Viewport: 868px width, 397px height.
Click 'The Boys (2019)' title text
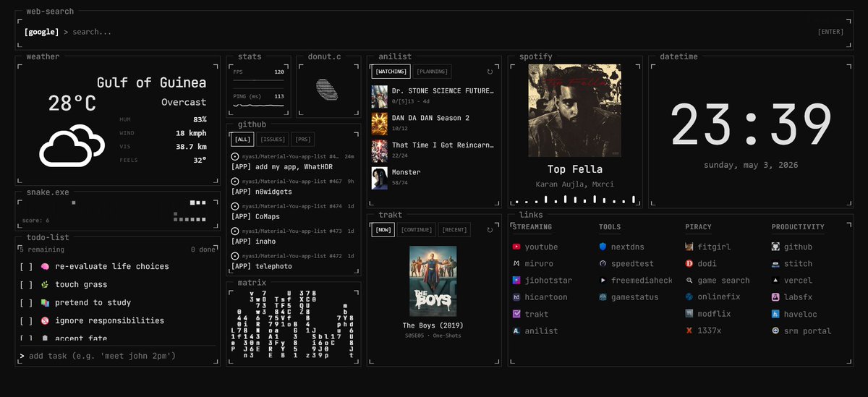433,325
